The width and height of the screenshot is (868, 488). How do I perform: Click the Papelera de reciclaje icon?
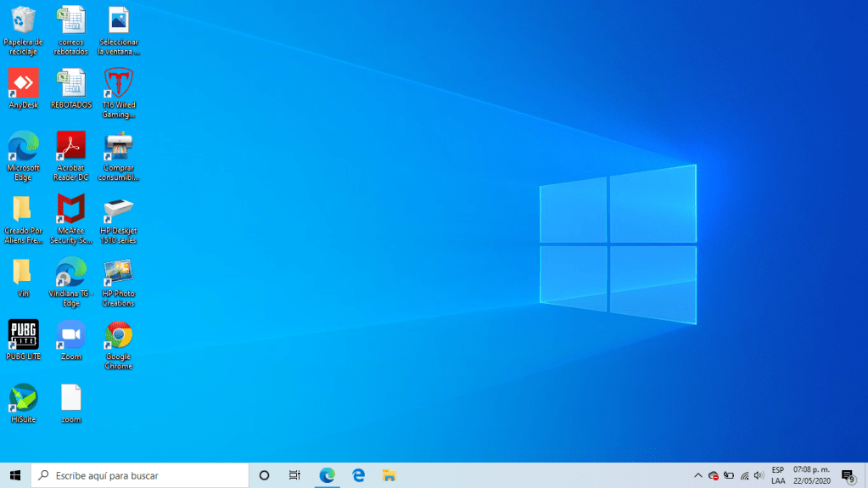[23, 21]
